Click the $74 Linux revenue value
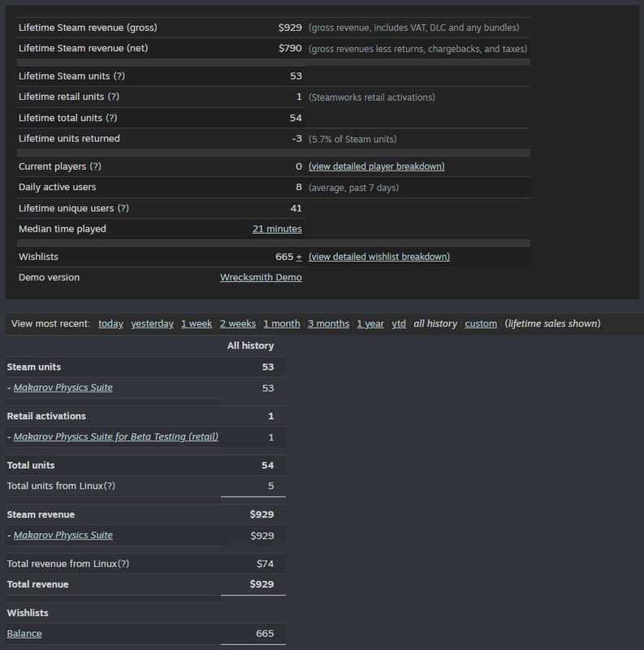The image size is (644, 650). pyautogui.click(x=266, y=564)
